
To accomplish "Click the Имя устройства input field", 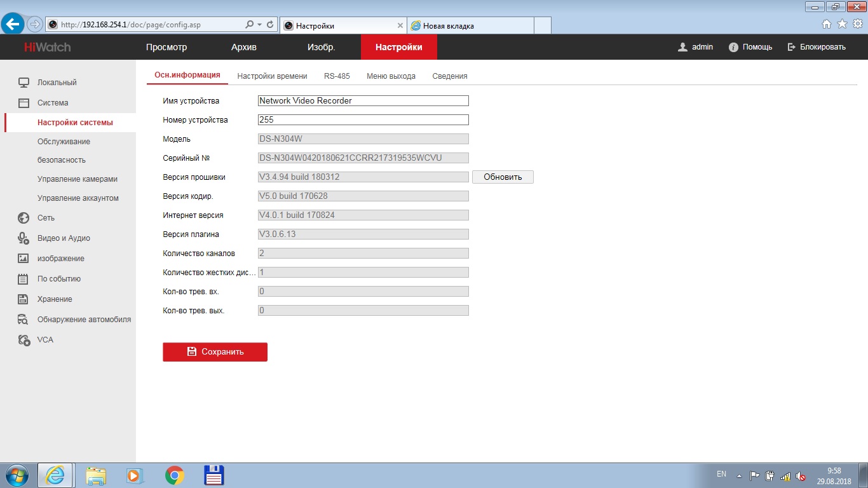I will click(x=363, y=100).
